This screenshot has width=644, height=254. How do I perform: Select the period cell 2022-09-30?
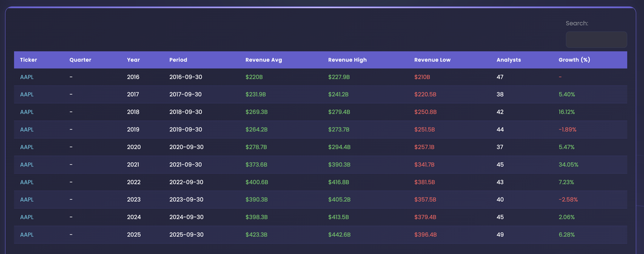(x=186, y=182)
